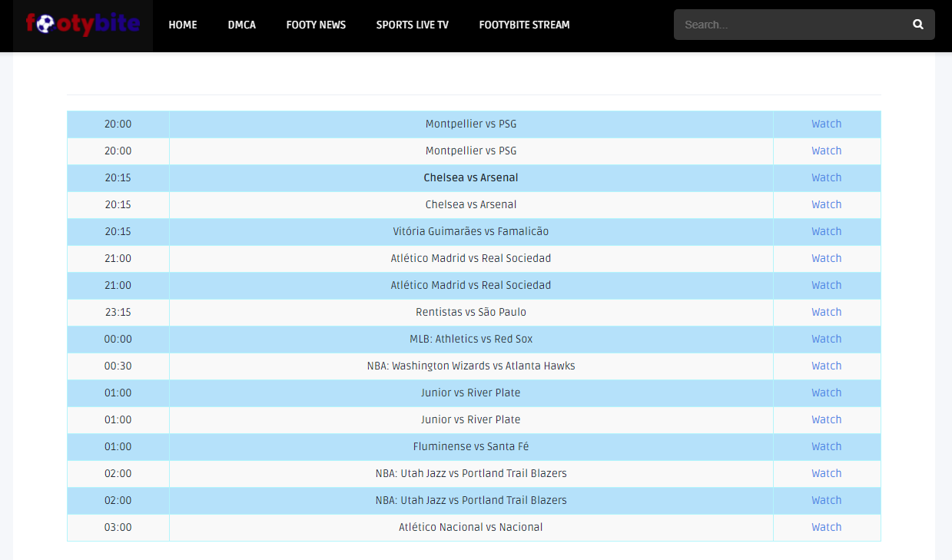Open the Rentistas vs São Paulo match title

tap(470, 312)
